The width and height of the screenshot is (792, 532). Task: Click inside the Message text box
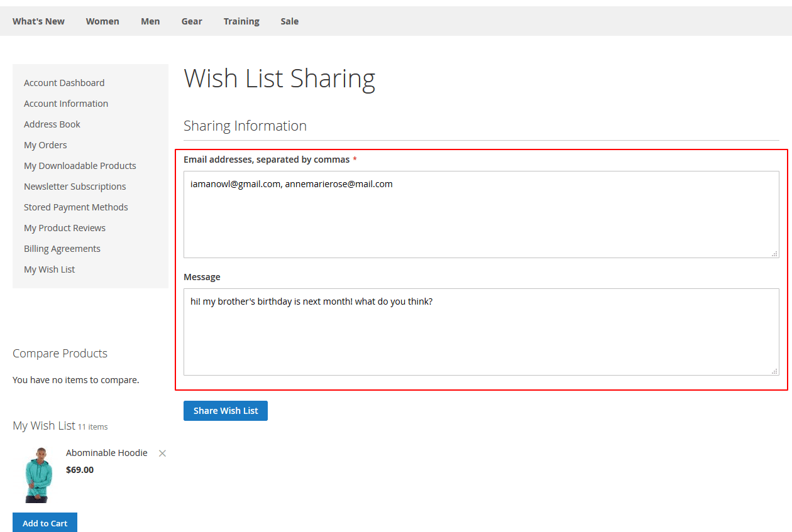coord(481,332)
